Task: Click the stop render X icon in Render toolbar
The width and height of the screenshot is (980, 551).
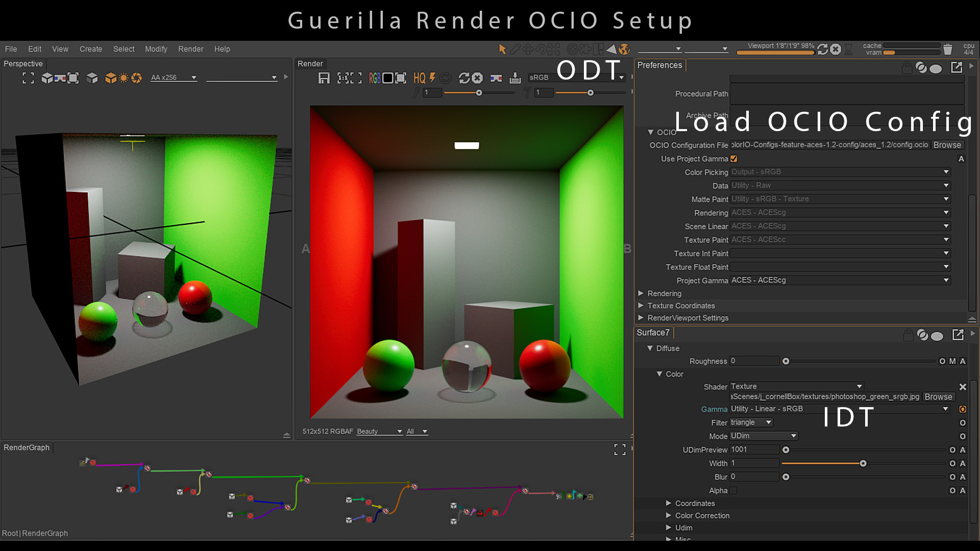Action: [x=477, y=78]
